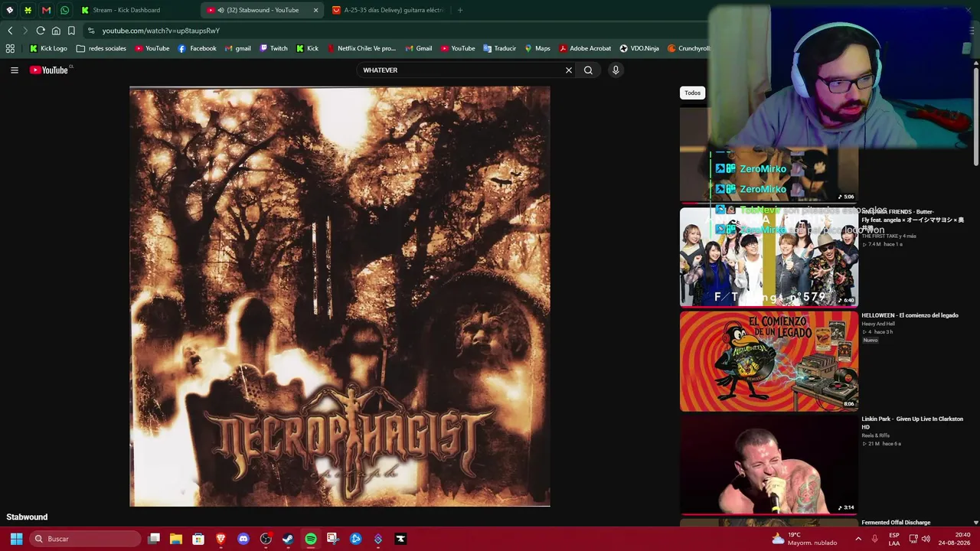Open the Windows Start menu
980x551 pixels.
tap(16, 539)
